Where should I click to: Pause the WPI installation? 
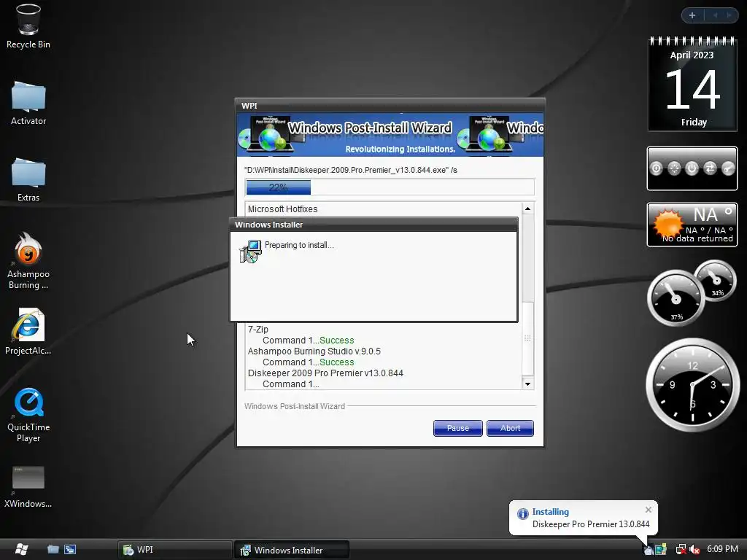[x=458, y=428]
